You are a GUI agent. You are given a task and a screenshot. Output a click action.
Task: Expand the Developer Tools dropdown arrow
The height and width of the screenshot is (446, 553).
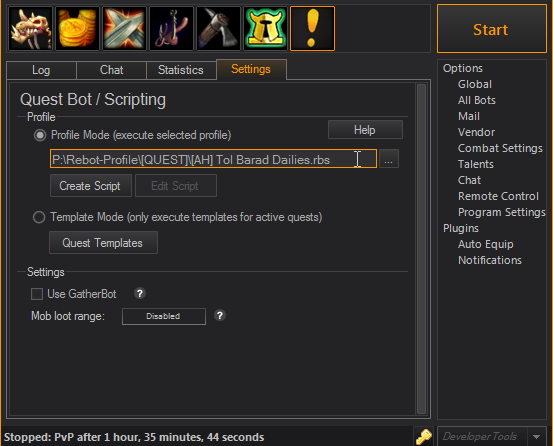click(536, 437)
